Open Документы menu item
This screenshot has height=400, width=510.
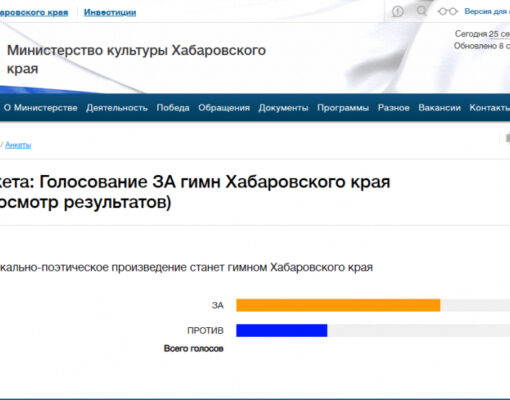coord(283,108)
